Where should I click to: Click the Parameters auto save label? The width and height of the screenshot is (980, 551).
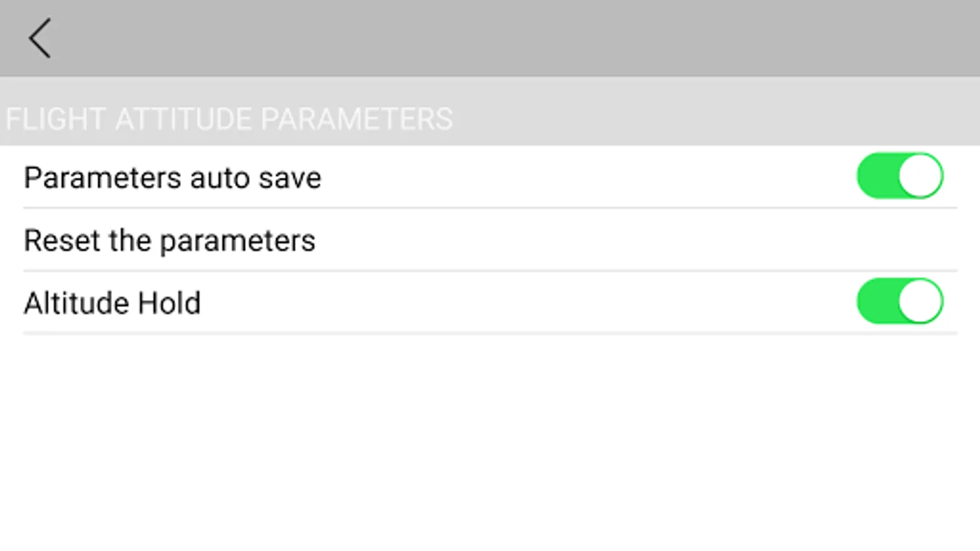172,178
